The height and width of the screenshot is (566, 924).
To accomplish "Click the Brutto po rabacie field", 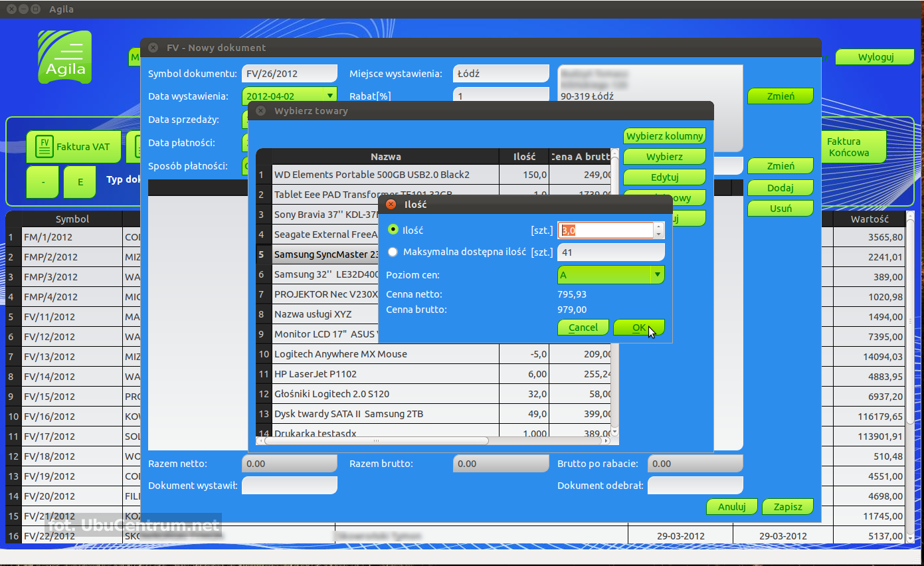I will (x=695, y=464).
